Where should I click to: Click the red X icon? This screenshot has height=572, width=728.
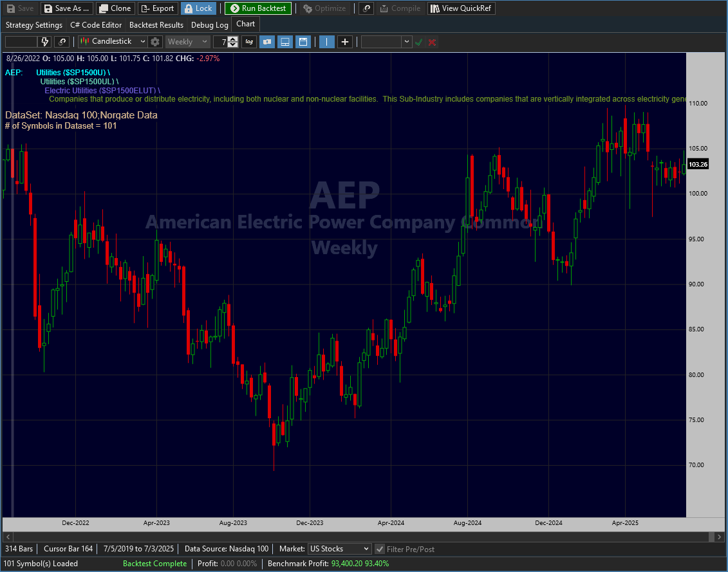[433, 42]
